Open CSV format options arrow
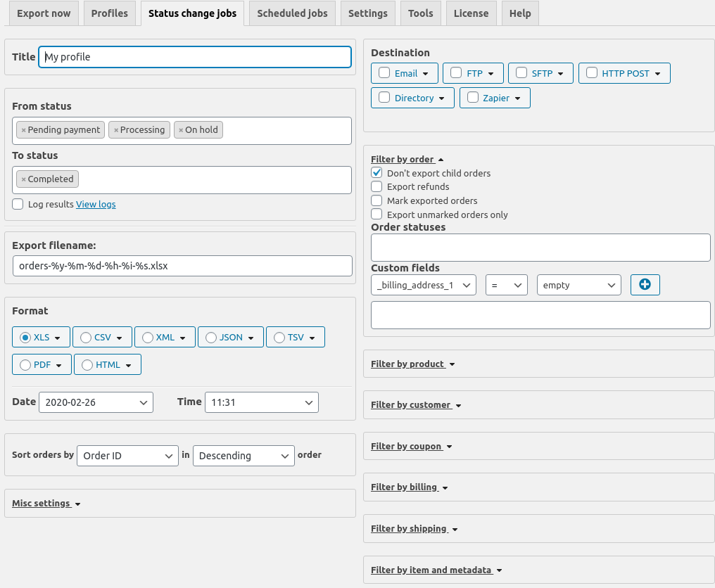Viewport: 715px width, 588px height. point(120,338)
